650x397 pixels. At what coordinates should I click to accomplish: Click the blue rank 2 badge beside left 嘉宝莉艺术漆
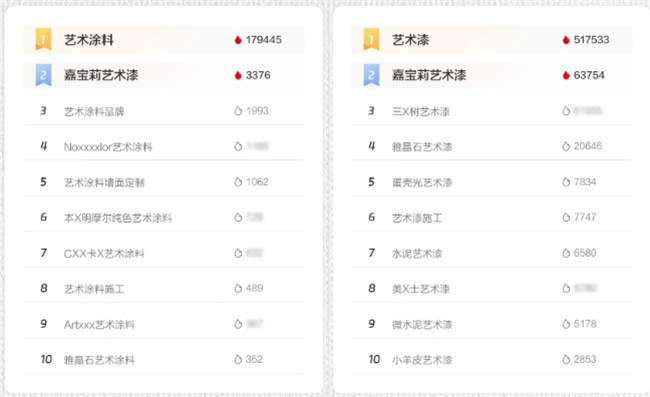click(x=43, y=75)
